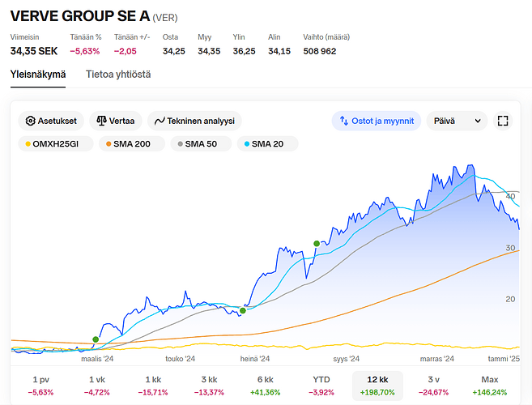The height and width of the screenshot is (405, 532).
Task: Click the yellow OMXH25GI color dot
Action: pos(28,144)
